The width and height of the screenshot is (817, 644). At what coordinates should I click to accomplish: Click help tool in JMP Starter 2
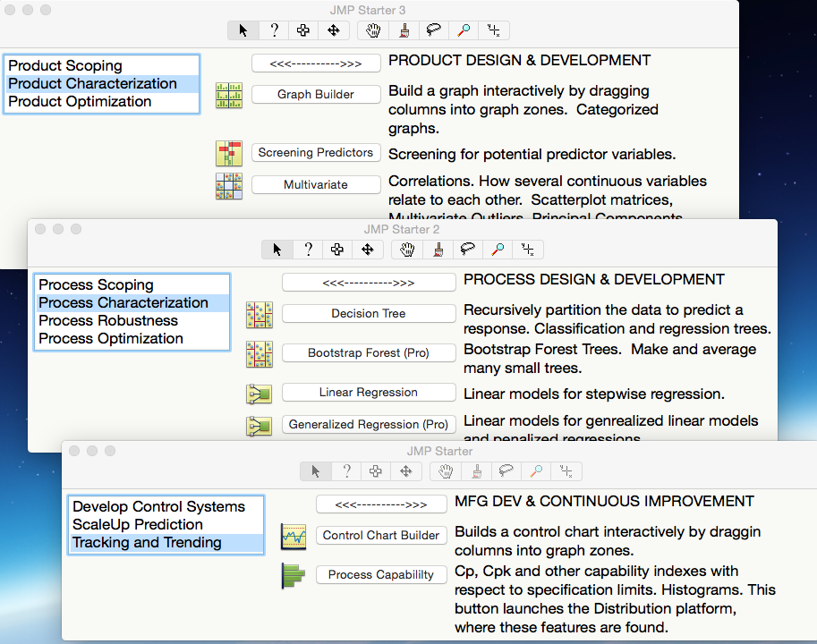[x=308, y=250]
